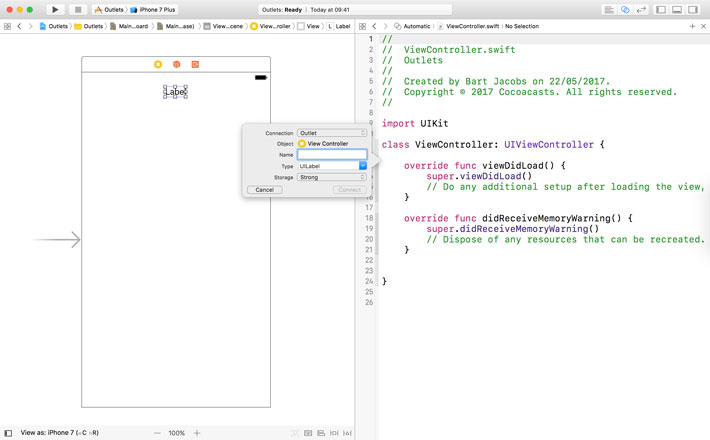The image size is (710, 440).
Task: Change View as: iPhone 7 device
Action: point(59,433)
